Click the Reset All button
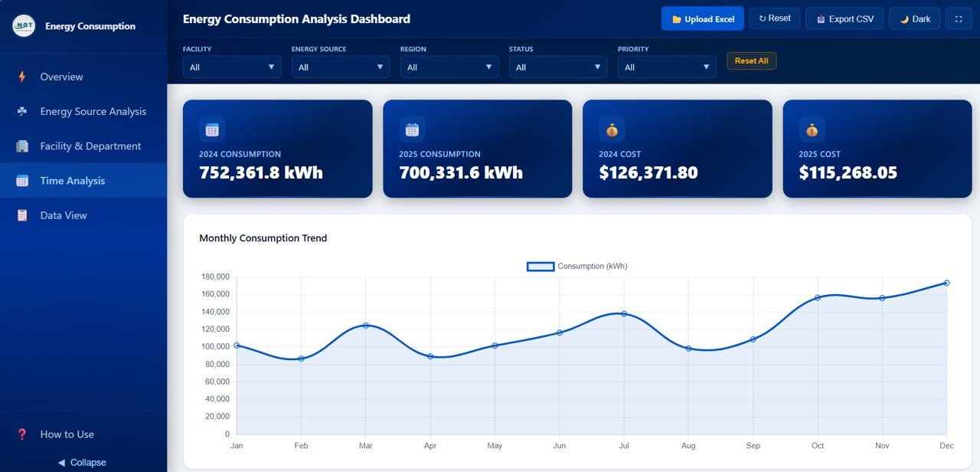Image resolution: width=980 pixels, height=472 pixels. click(751, 61)
